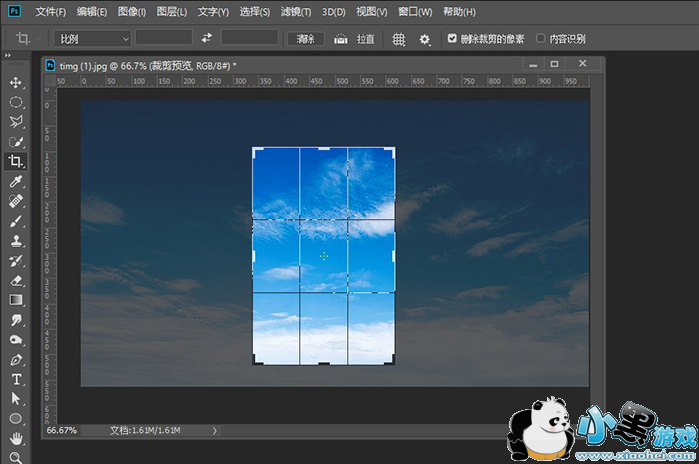Select the Gradient tool
699x464 pixels.
(x=16, y=300)
